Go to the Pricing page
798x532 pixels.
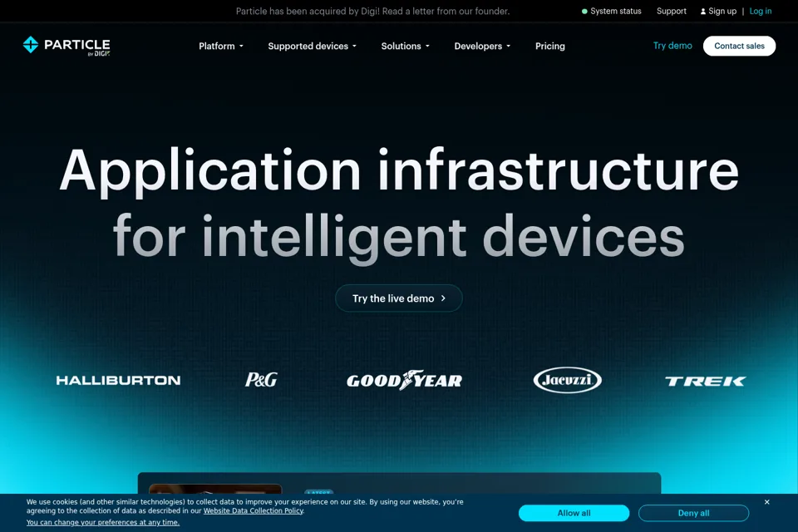[549, 46]
